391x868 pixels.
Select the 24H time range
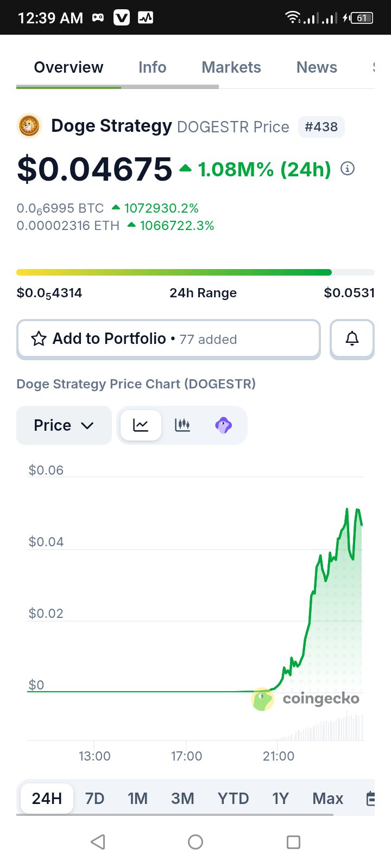coord(47,799)
